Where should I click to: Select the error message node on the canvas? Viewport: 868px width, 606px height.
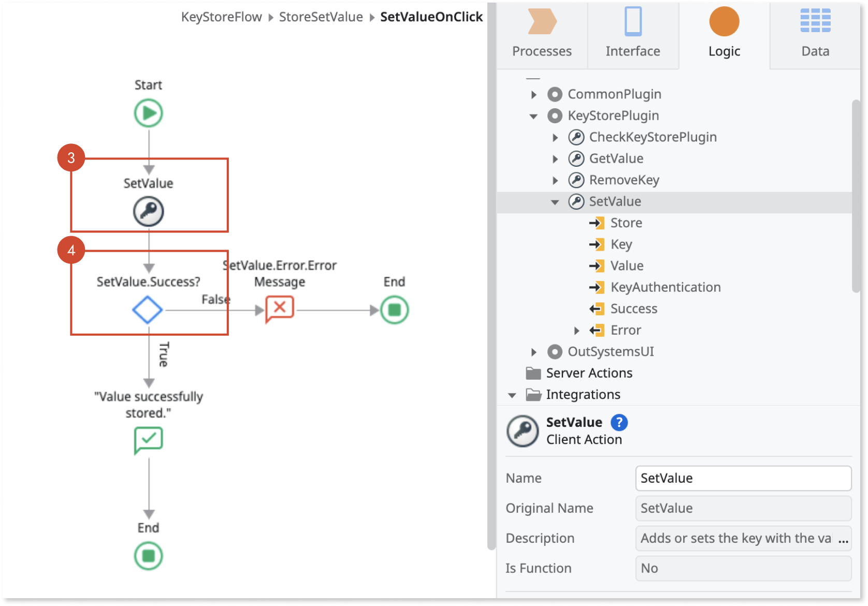coord(279,309)
